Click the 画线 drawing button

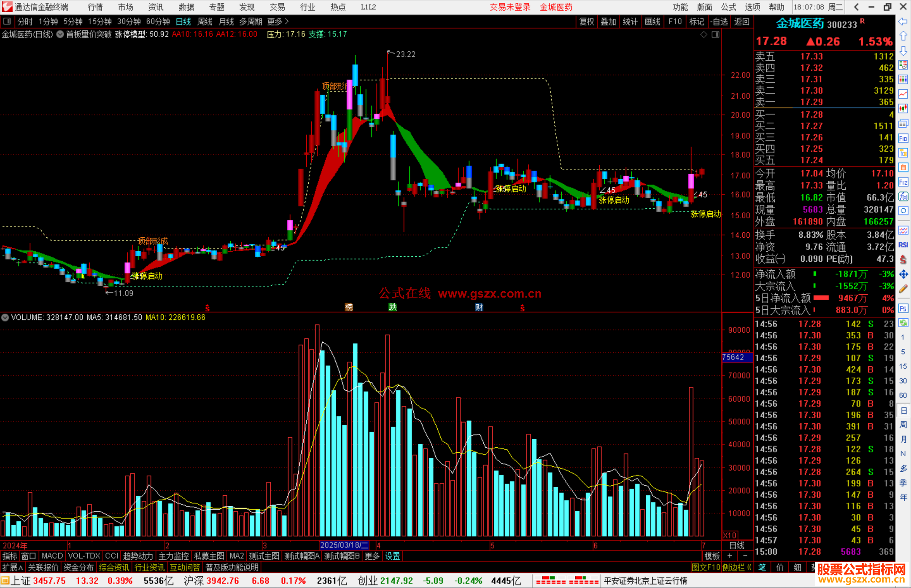652,21
